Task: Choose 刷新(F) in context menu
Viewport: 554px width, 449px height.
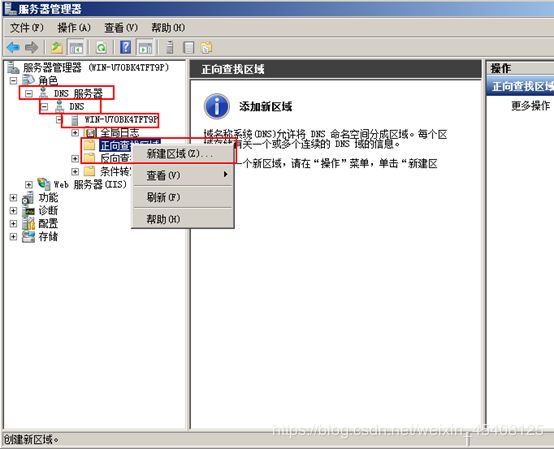Action: click(x=182, y=197)
